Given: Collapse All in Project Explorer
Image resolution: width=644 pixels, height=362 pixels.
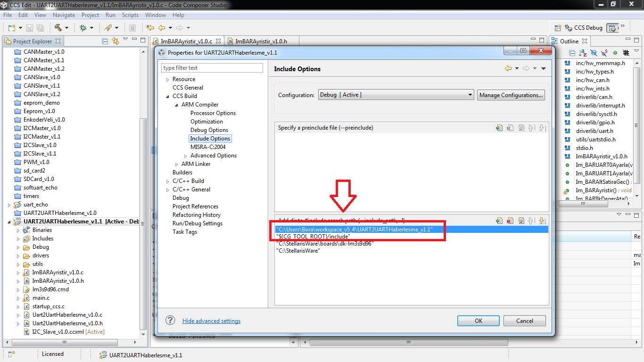Looking at the screenshot, I should tap(105, 41).
